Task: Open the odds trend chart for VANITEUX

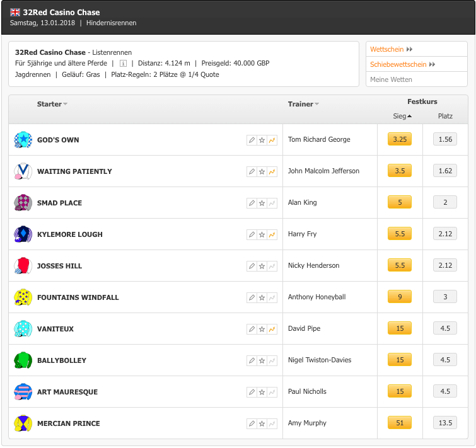Action: [272, 330]
